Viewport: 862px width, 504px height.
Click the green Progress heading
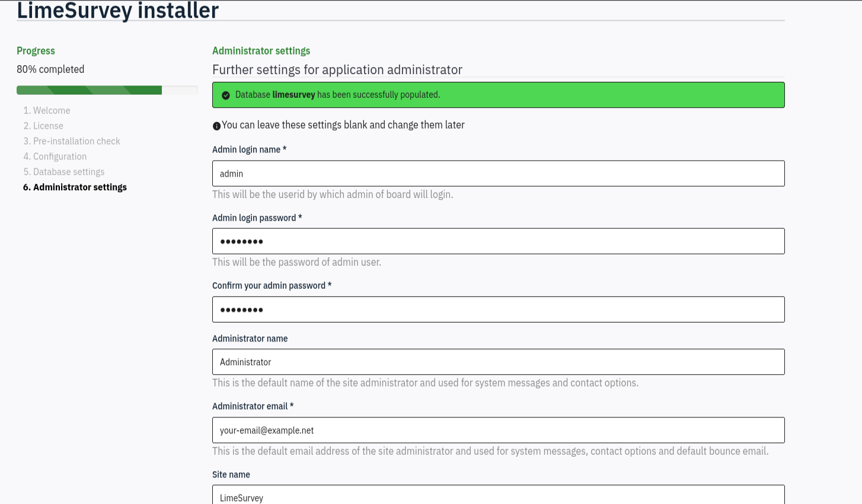36,51
